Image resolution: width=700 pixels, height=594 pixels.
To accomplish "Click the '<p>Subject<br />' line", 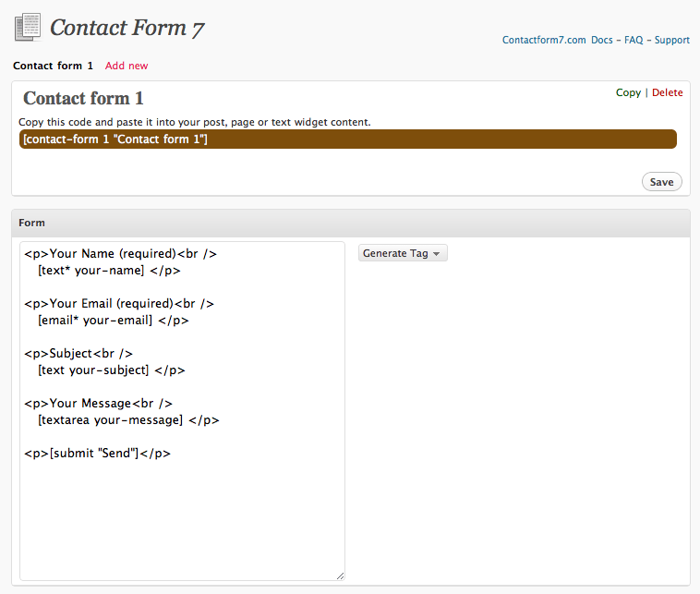I will [78, 354].
